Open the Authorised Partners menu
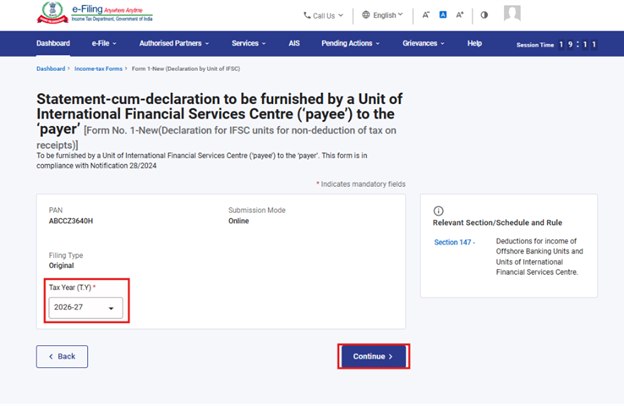The width and height of the screenshot is (624, 406). [x=174, y=44]
